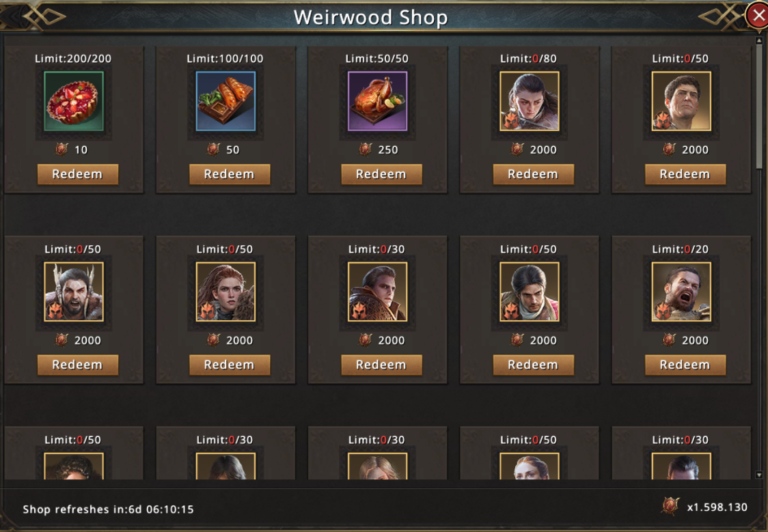Select the short-haired man portrait with Limit 0/50
This screenshot has height=532, width=768.
click(x=681, y=101)
